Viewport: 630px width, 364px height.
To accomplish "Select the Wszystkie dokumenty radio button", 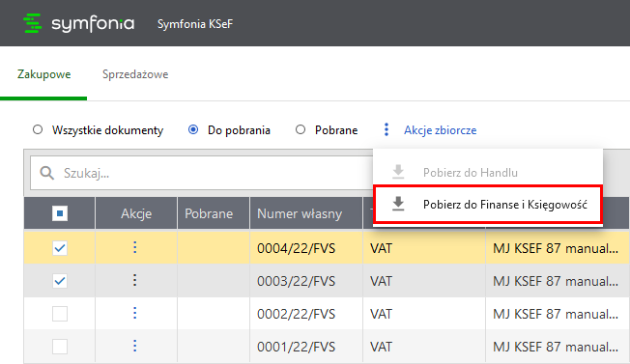I will coord(38,129).
